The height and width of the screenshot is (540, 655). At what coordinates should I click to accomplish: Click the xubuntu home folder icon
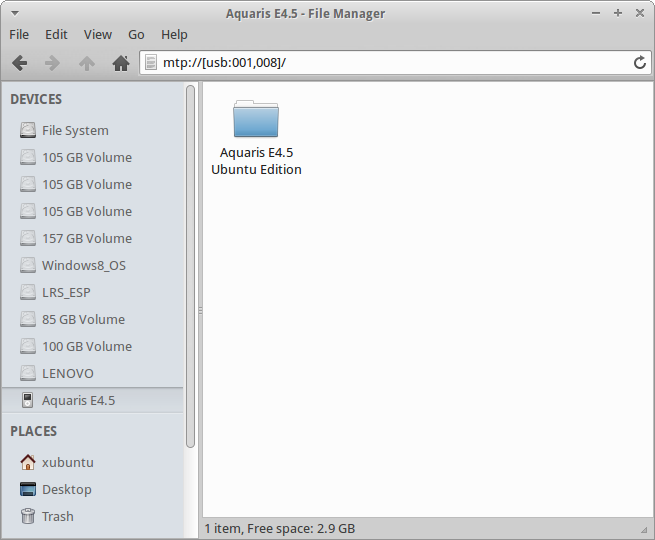click(28, 462)
